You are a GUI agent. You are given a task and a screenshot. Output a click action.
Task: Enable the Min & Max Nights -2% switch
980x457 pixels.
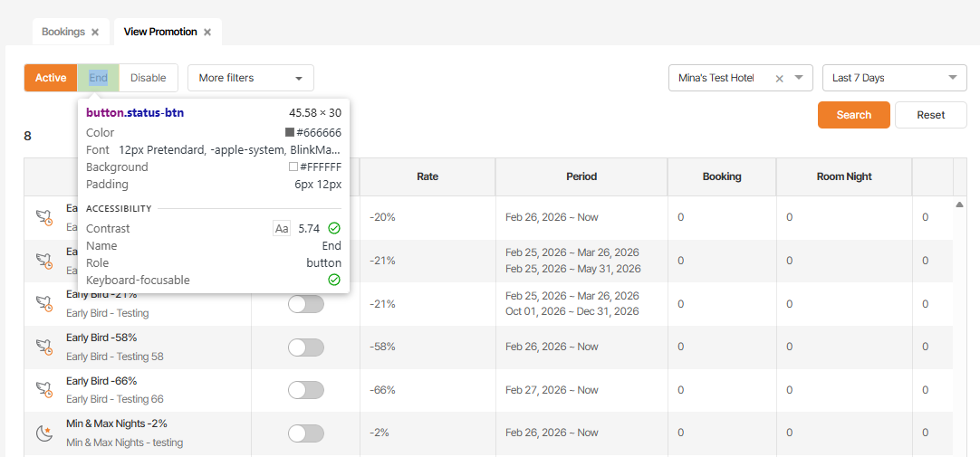(305, 433)
